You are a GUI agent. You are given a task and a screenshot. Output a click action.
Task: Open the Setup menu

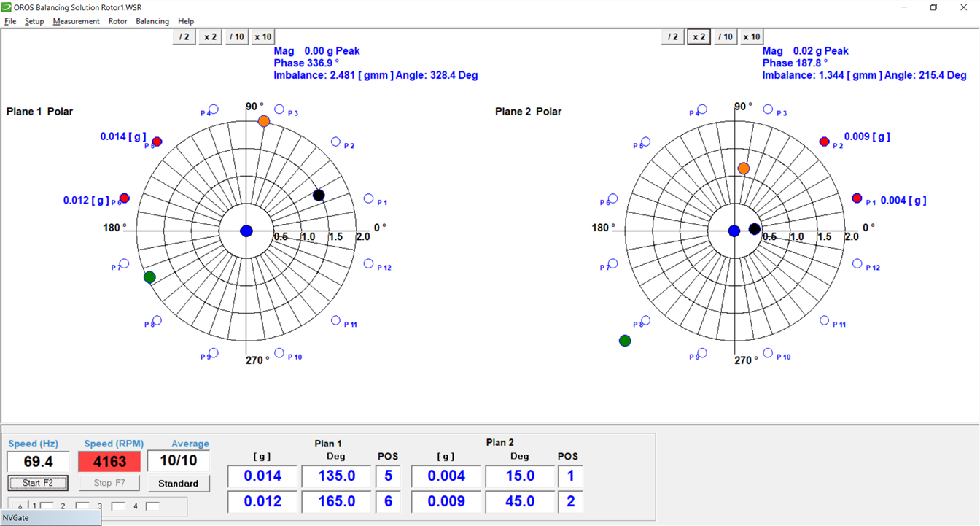click(x=34, y=21)
